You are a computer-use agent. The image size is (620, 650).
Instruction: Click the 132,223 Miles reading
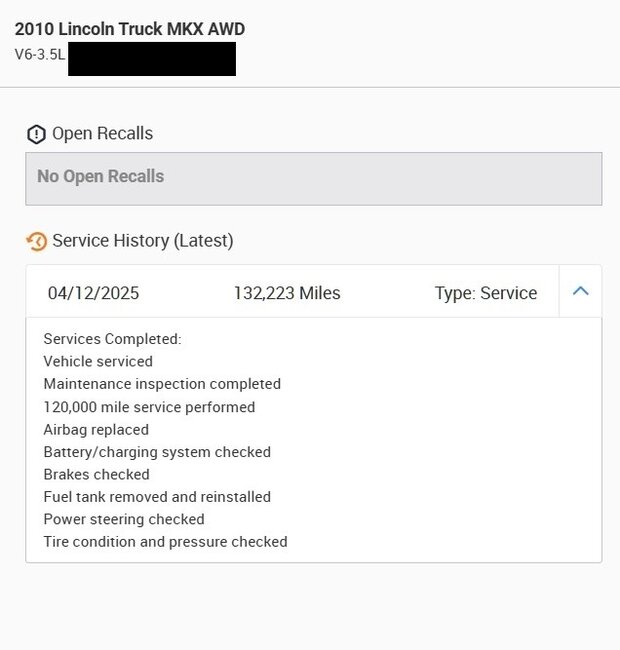point(287,293)
